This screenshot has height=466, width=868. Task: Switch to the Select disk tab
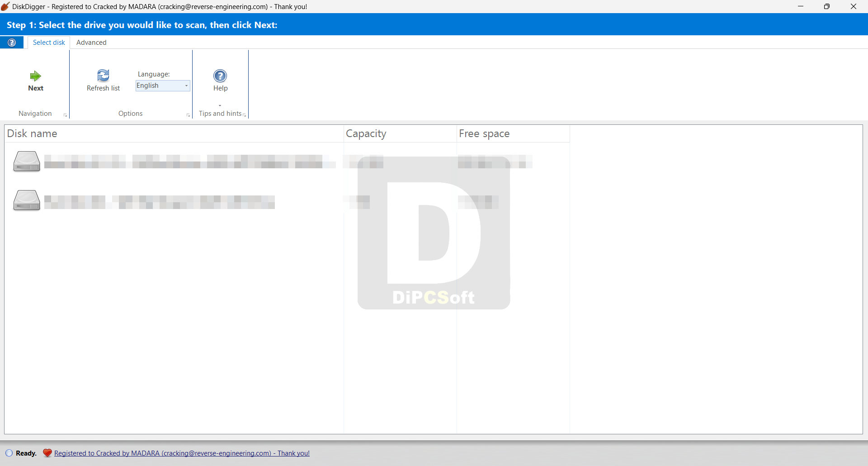tap(49, 43)
